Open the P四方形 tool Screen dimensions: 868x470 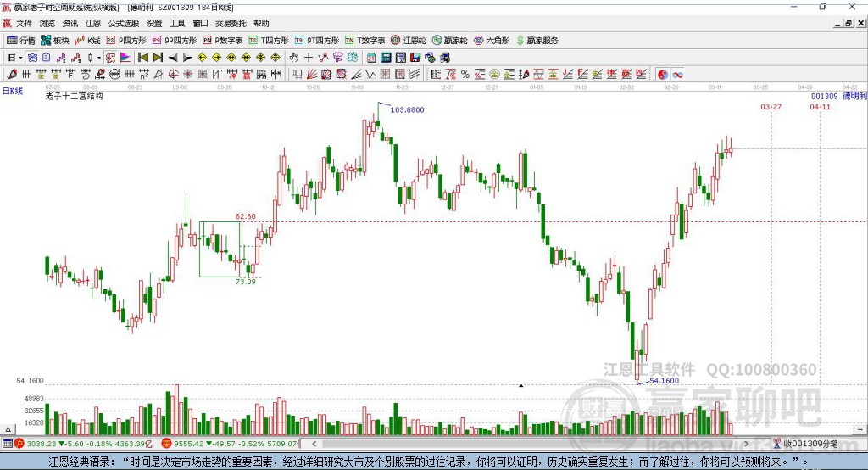click(x=126, y=41)
